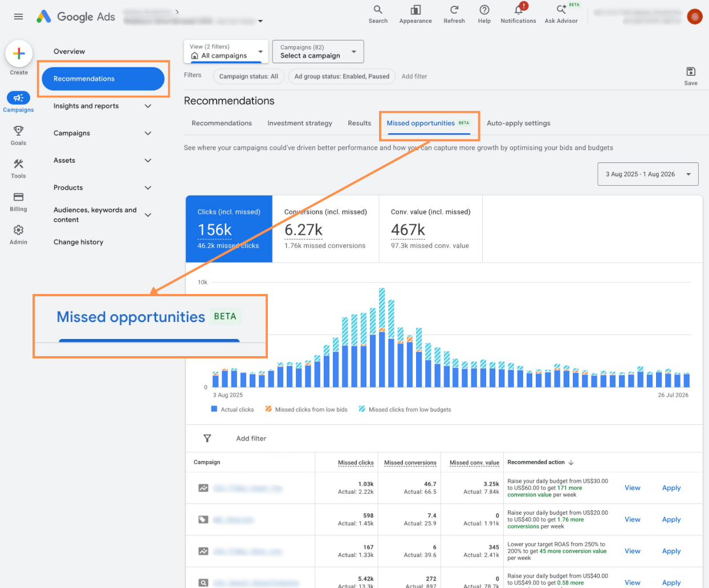Click Add filter above campaign table

click(x=251, y=439)
